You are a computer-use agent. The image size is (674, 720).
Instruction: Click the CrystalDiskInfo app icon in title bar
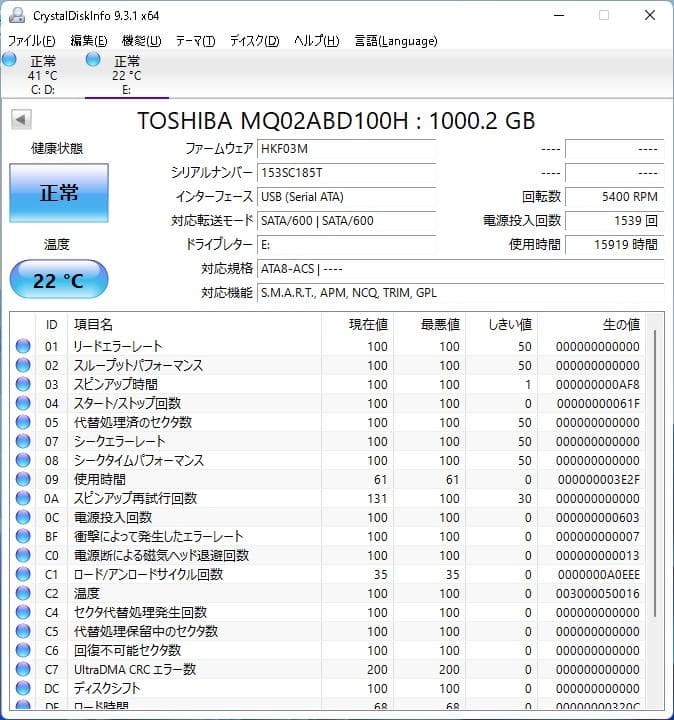click(x=17, y=15)
